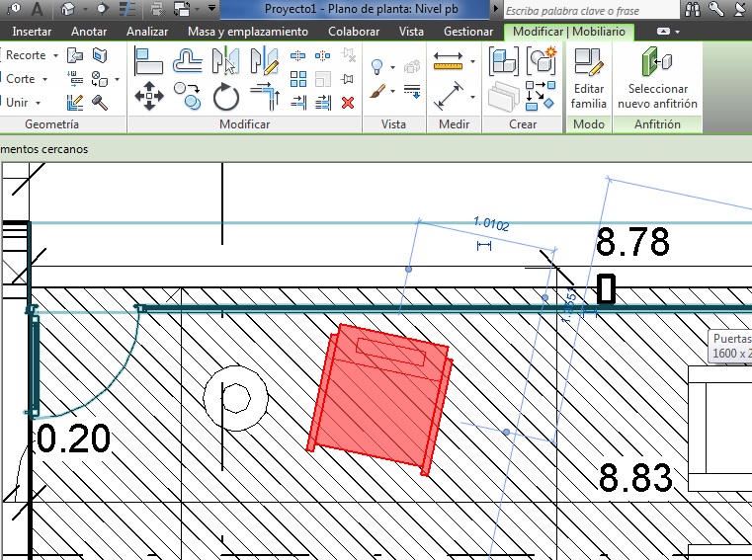
Task: Open the Analizar ribbon tab
Action: point(147,32)
